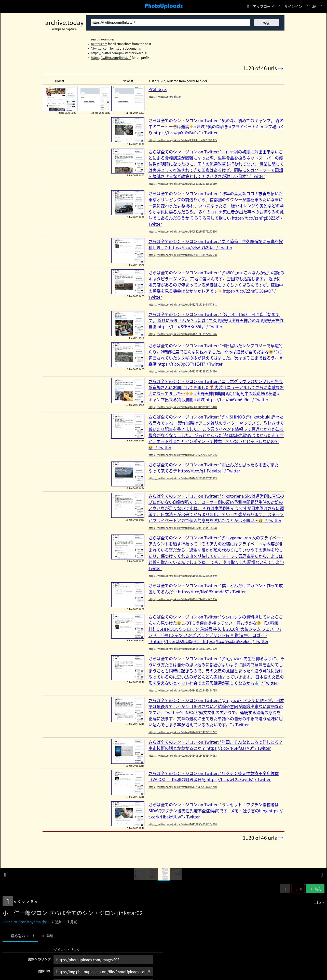Go to next image with right arrow
This screenshot has width=327, height=980.
[x=322, y=875]
